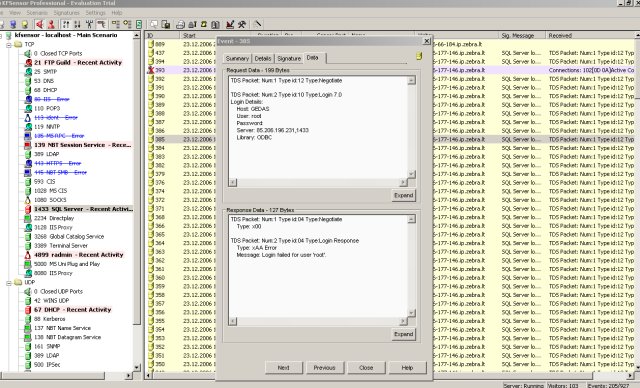Click down arrow in Response Data box scrollbar

[411, 313]
